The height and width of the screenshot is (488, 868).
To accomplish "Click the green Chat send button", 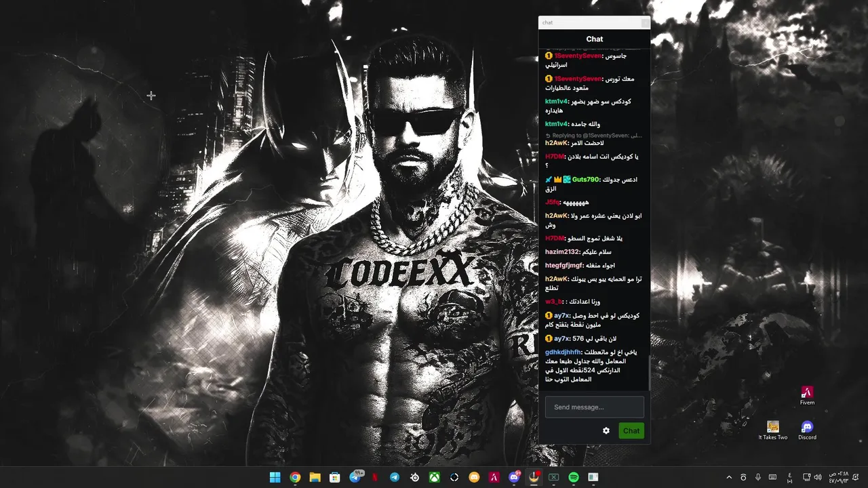I will [631, 430].
